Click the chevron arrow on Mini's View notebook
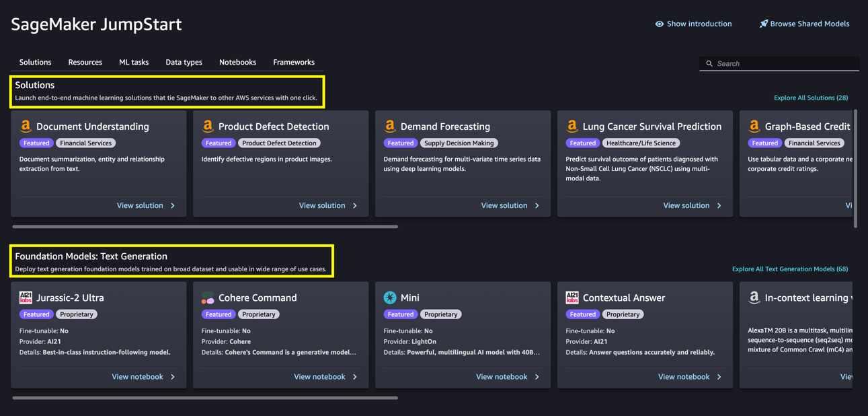Screen dimensions: 868x416 pyautogui.click(x=537, y=377)
